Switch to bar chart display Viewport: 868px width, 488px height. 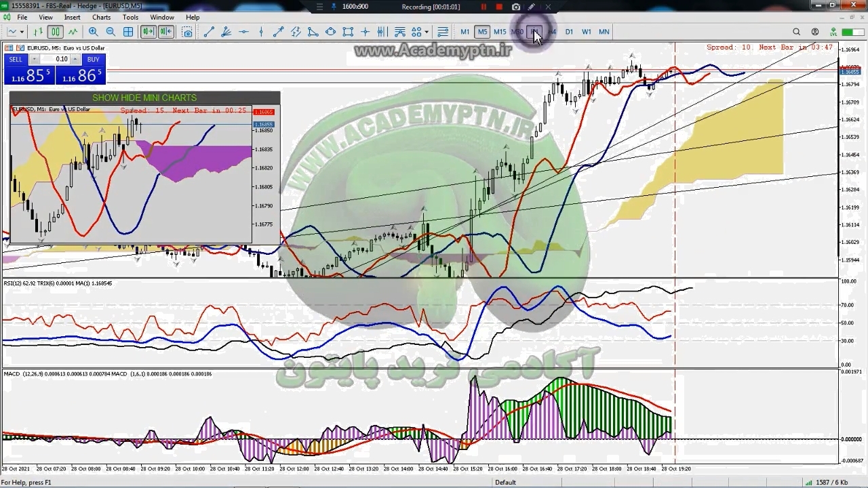point(38,32)
